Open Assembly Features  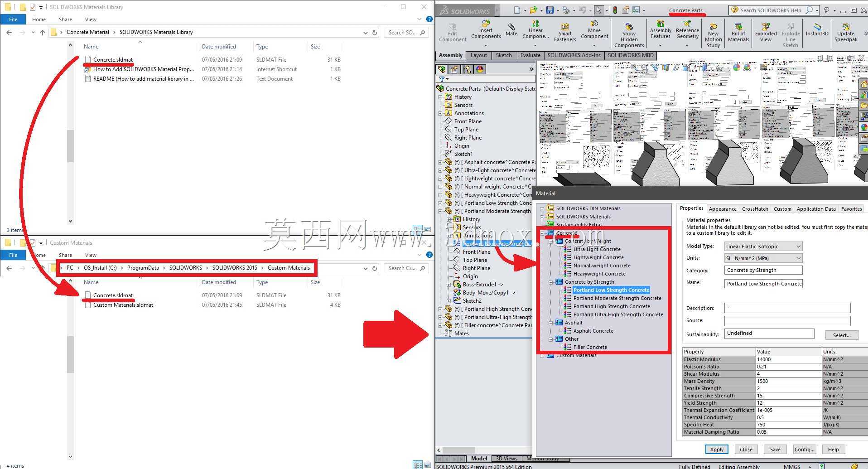[x=661, y=30]
